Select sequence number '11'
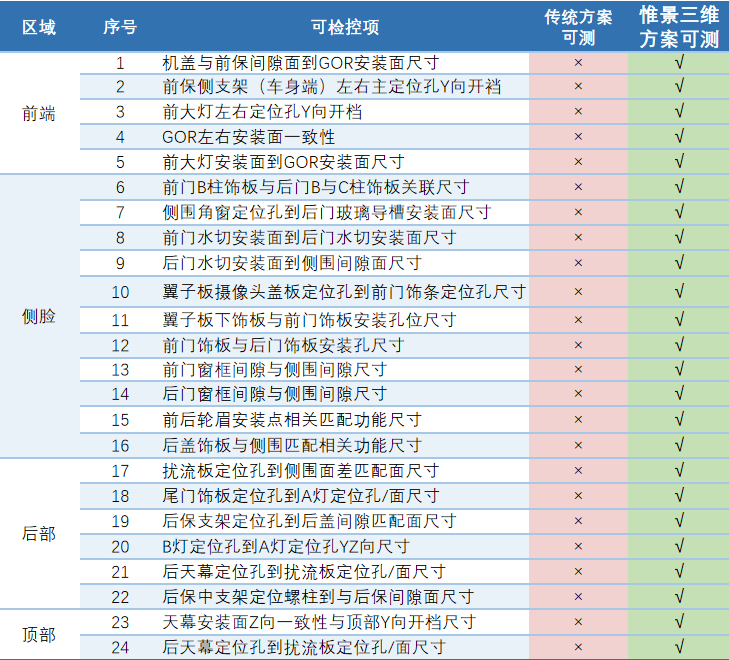729x660 pixels. (120, 320)
